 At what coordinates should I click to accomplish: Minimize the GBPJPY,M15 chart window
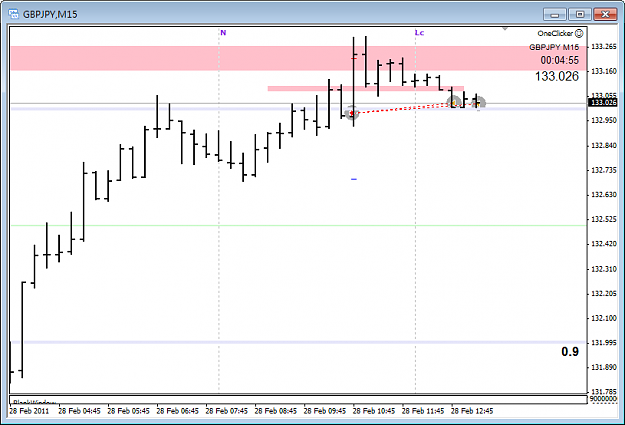click(x=554, y=14)
